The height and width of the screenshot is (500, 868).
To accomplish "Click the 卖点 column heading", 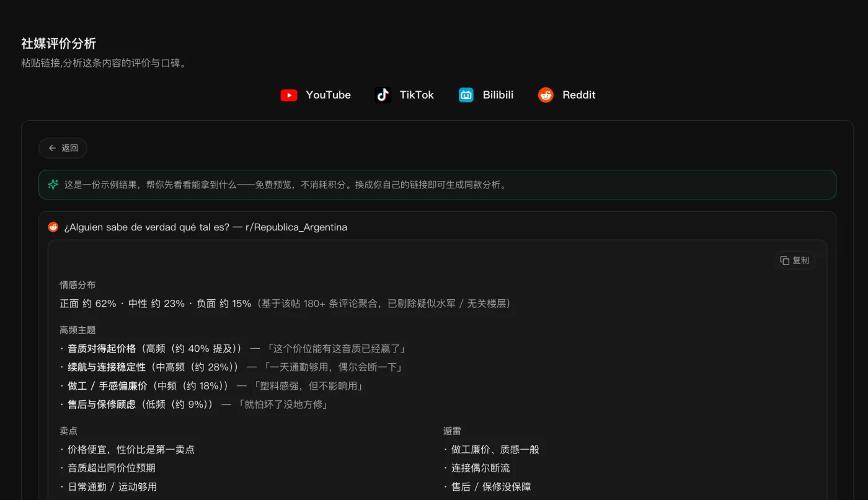I will [x=68, y=431].
